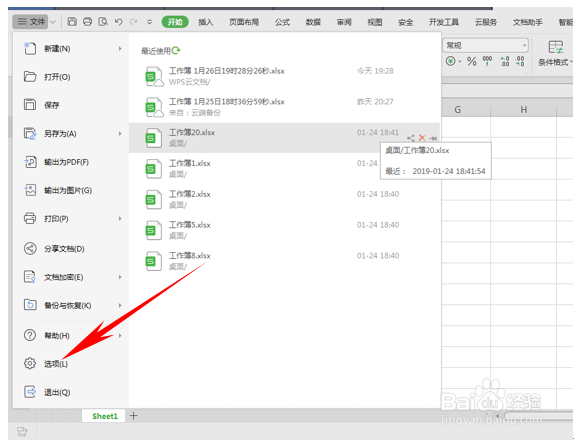Switch to Sheet1 tab
Image resolution: width=574 pixels, height=440 pixels.
(105, 416)
